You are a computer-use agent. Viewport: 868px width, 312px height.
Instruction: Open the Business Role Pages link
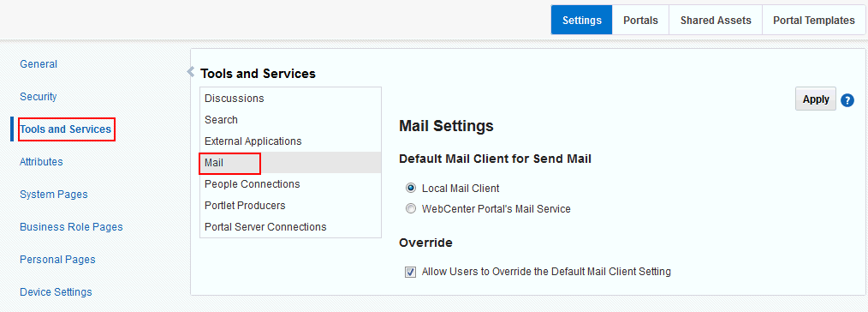(x=71, y=227)
